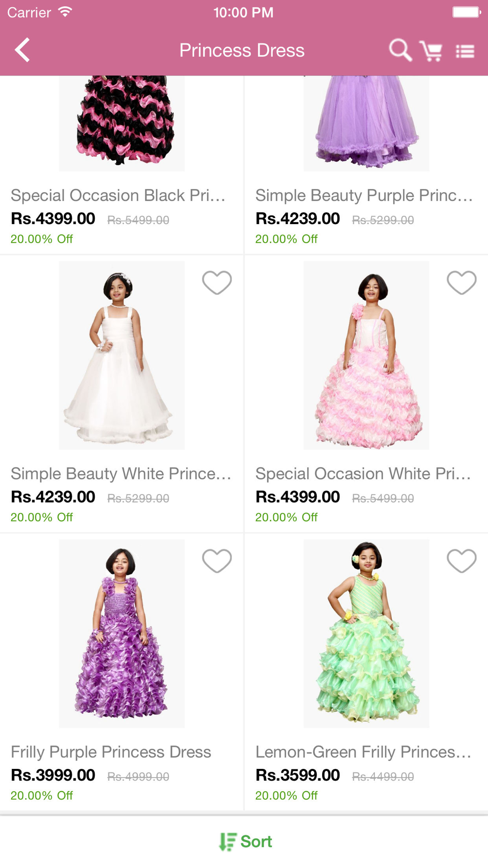View the pink ruffled dress photo
This screenshot has width=488, height=868.
point(366,355)
